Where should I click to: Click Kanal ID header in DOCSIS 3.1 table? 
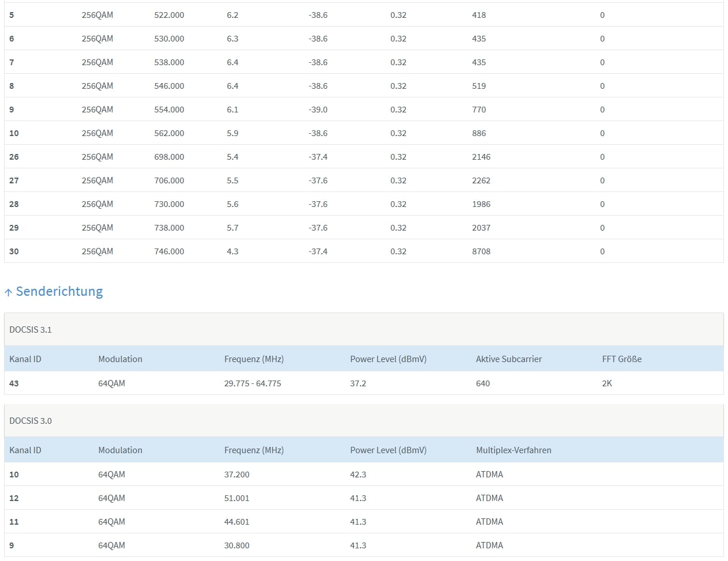pos(25,359)
